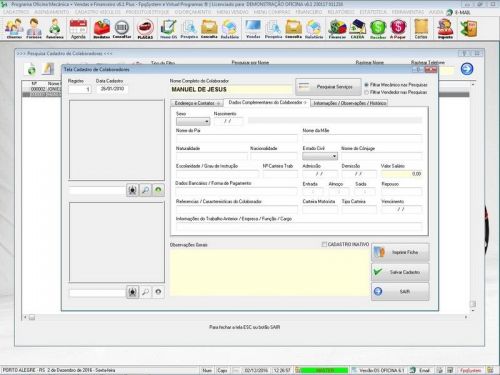The image size is (500, 375).
Task: Select Filtrar Vendedor nas Pesquisas option
Action: (x=367, y=92)
